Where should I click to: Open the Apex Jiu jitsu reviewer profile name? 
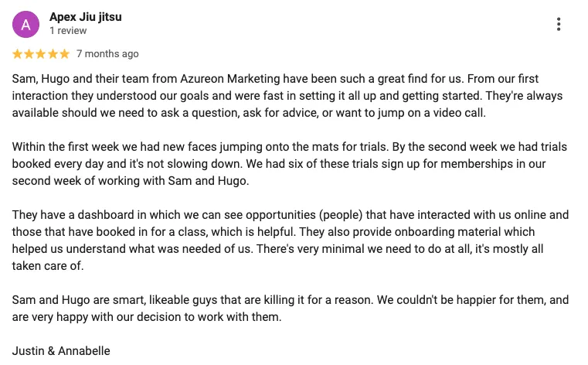pos(86,17)
